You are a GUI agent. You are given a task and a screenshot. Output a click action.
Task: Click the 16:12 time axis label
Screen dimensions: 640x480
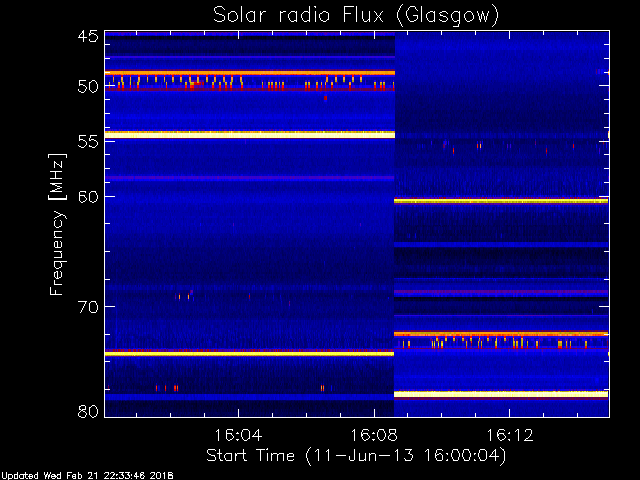coord(509,435)
